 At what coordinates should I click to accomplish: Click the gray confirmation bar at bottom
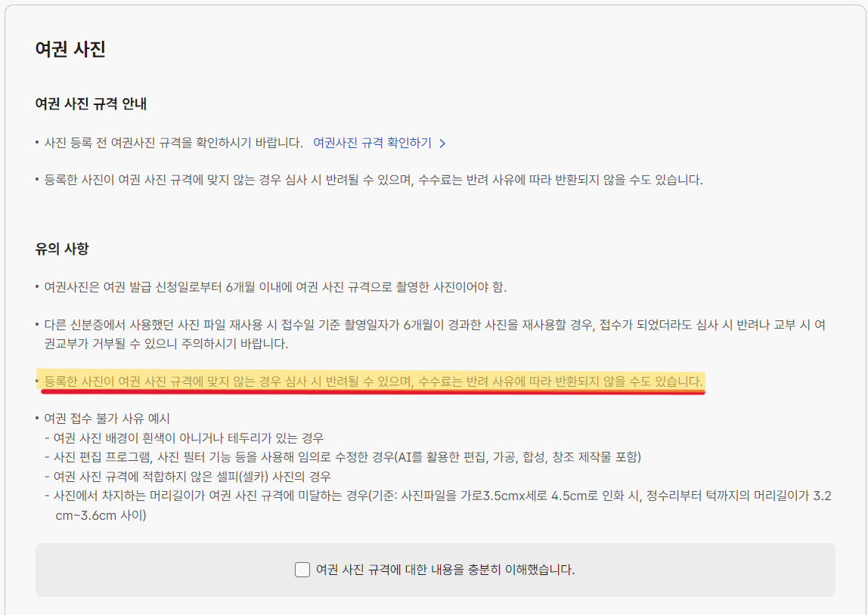[x=434, y=569]
